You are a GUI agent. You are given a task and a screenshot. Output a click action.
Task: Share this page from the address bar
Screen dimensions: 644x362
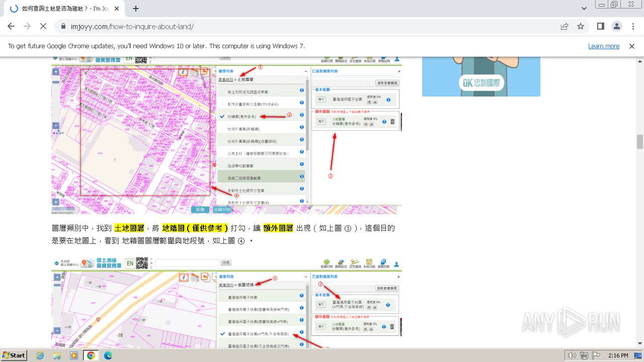click(x=565, y=26)
